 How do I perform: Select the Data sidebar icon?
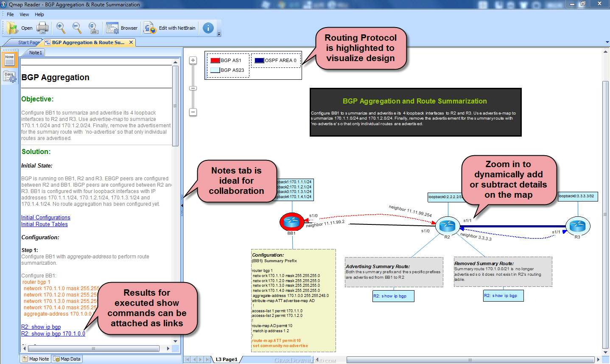pyautogui.click(x=9, y=77)
